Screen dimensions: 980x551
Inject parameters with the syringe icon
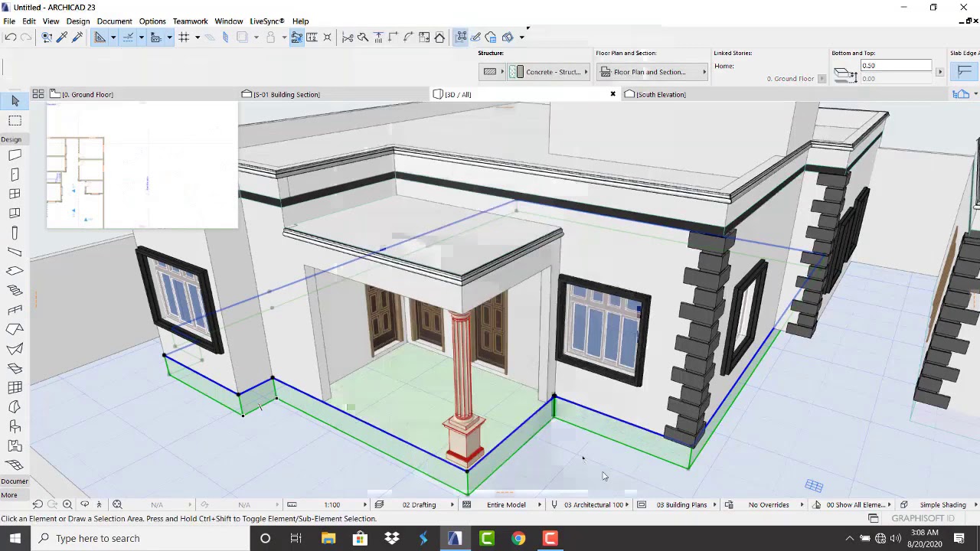pos(77,37)
